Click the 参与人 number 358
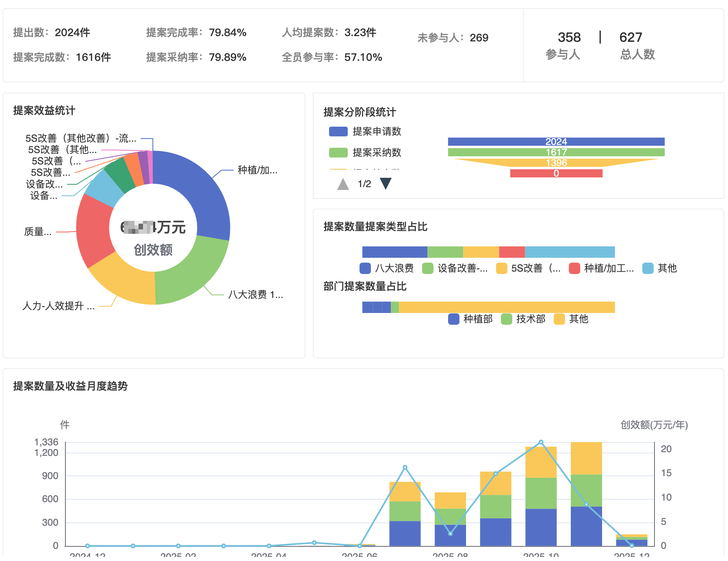 coord(570,37)
